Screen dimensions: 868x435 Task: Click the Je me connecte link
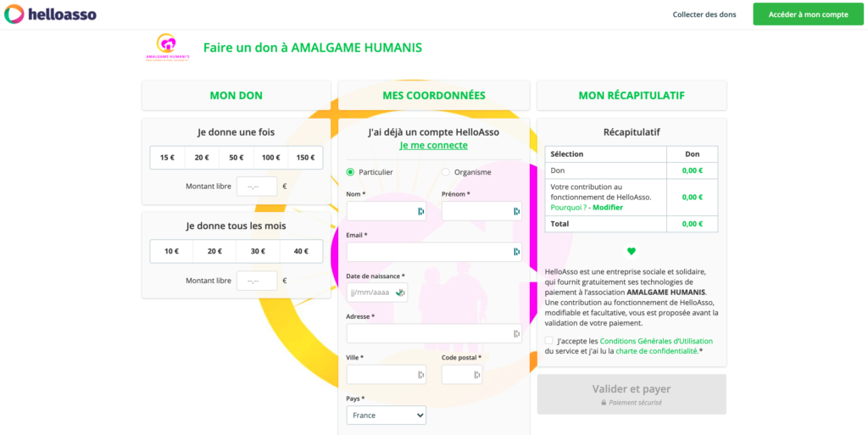point(433,145)
